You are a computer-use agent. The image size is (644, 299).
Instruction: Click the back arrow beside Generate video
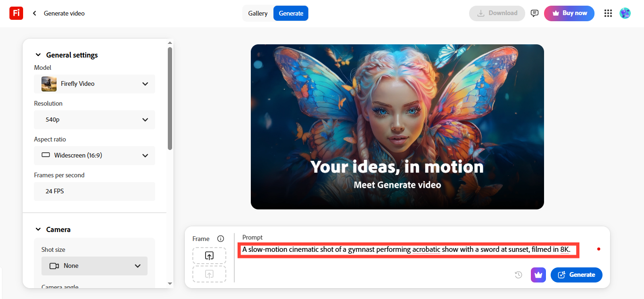click(34, 13)
